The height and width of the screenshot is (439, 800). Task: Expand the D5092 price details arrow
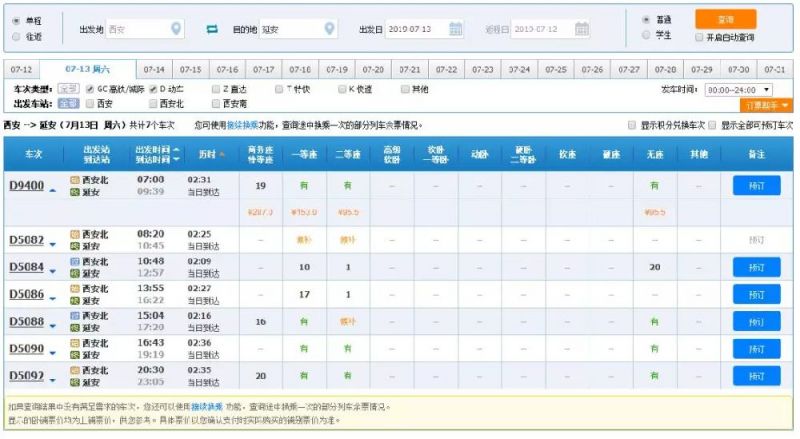[53, 380]
